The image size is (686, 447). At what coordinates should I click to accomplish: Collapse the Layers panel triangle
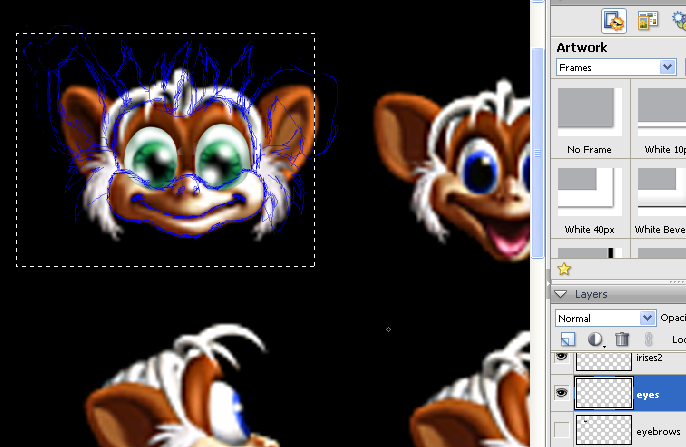(560, 294)
